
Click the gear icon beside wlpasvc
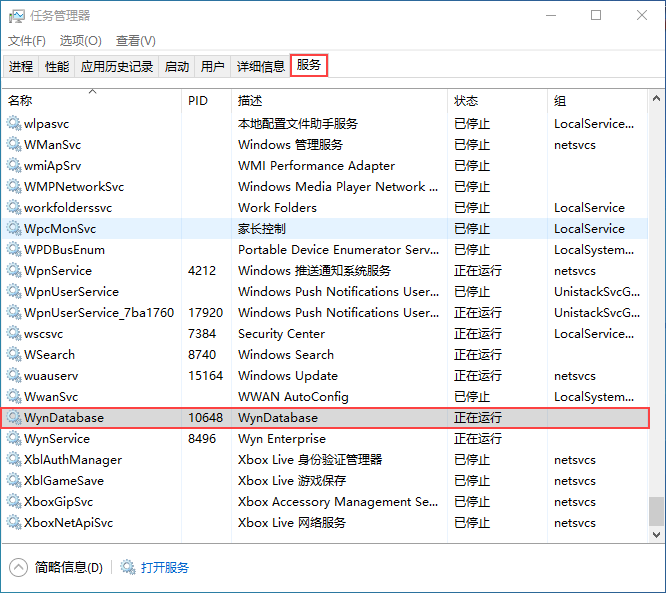pos(14,124)
